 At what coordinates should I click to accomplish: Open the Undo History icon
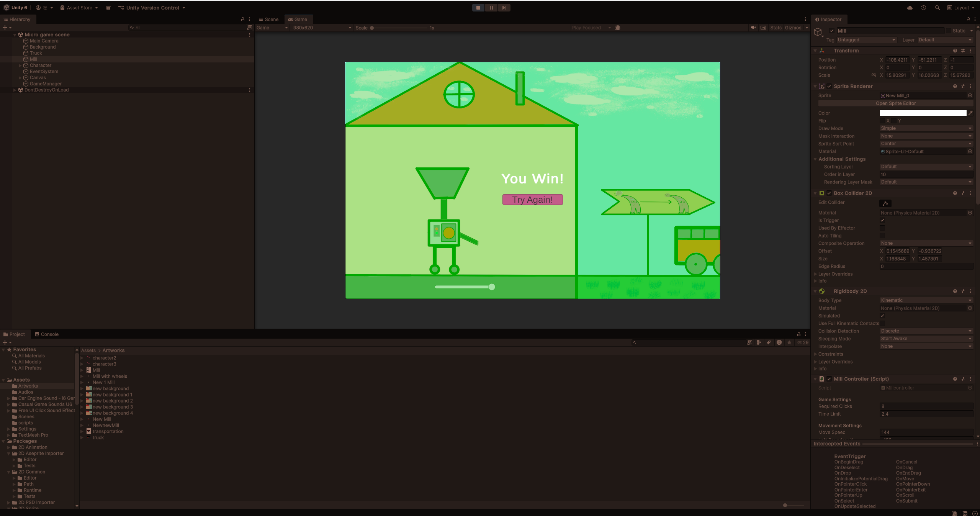pyautogui.click(x=923, y=8)
